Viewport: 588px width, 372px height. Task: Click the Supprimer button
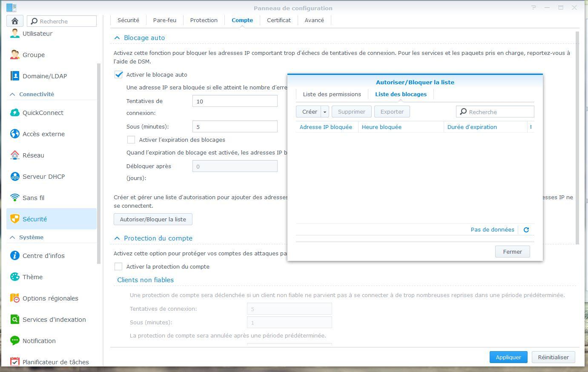(x=352, y=112)
